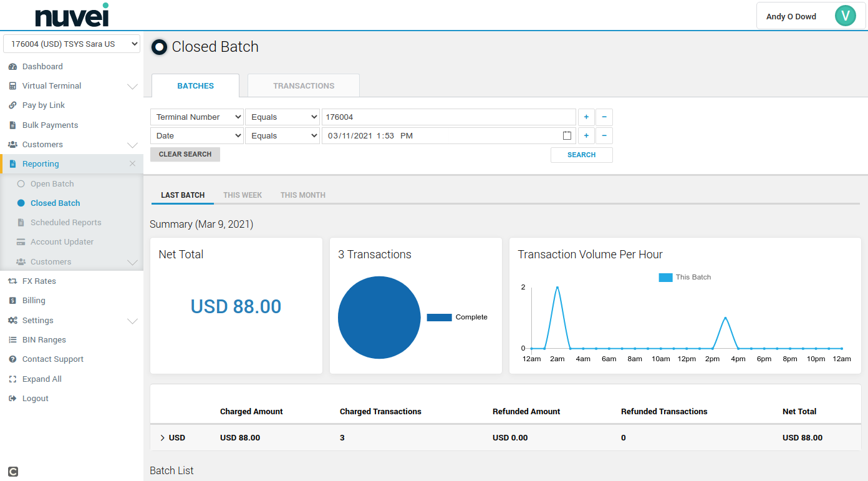Switch to the Transactions tab
This screenshot has height=481, width=868.
304,86
